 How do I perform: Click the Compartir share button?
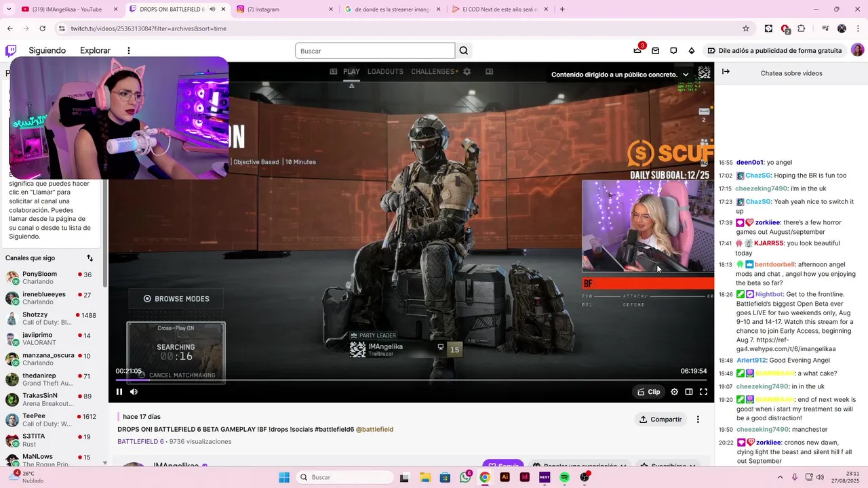[x=660, y=420]
